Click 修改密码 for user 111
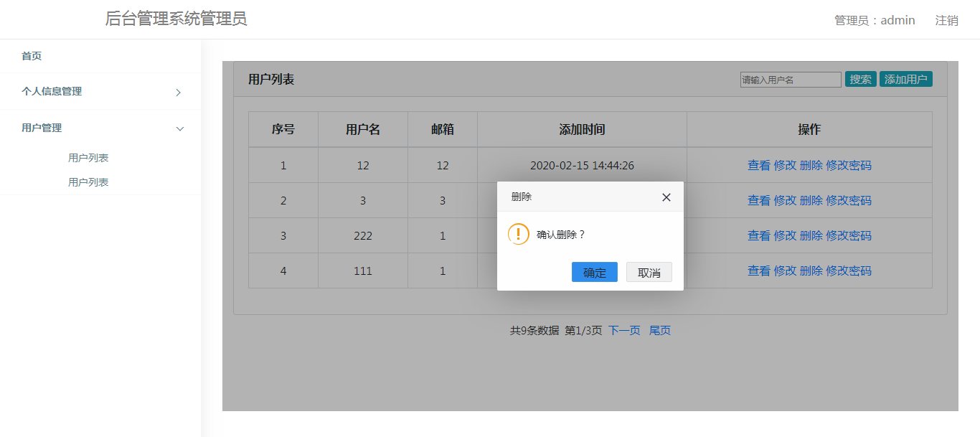 pos(849,271)
